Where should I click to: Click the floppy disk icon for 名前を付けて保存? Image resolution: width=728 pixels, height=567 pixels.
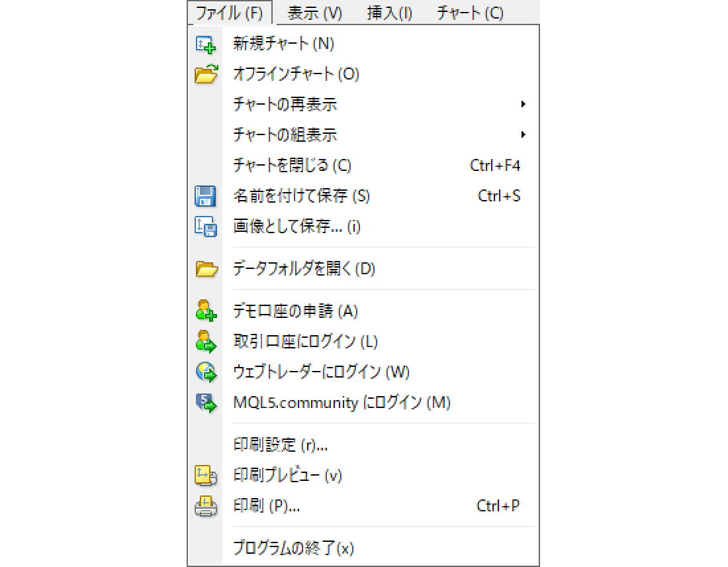coord(205,196)
